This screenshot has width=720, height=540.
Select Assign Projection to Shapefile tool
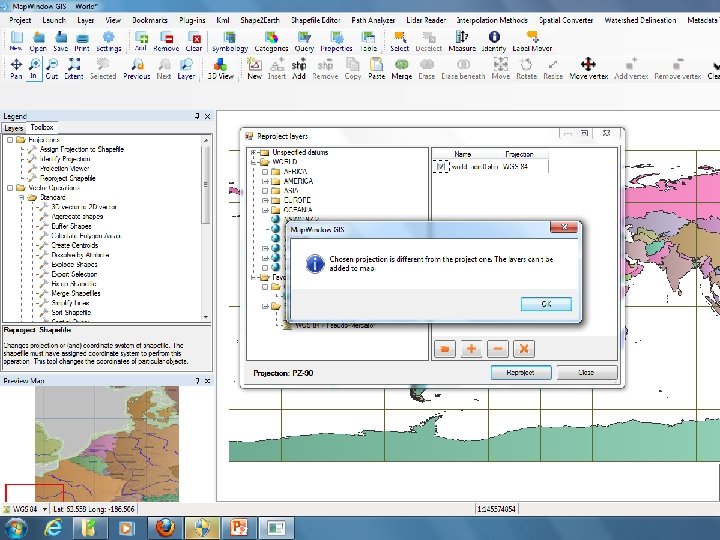point(82,149)
